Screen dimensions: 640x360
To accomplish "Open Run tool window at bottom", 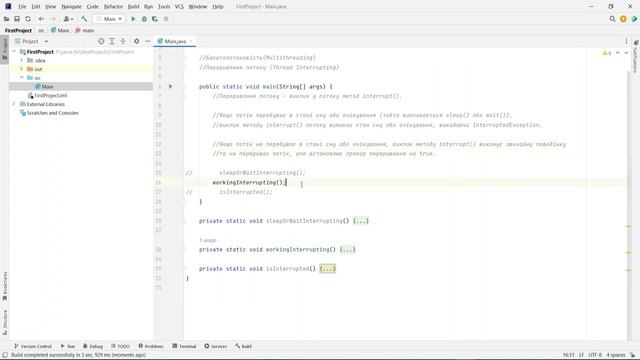I will coord(68,346).
